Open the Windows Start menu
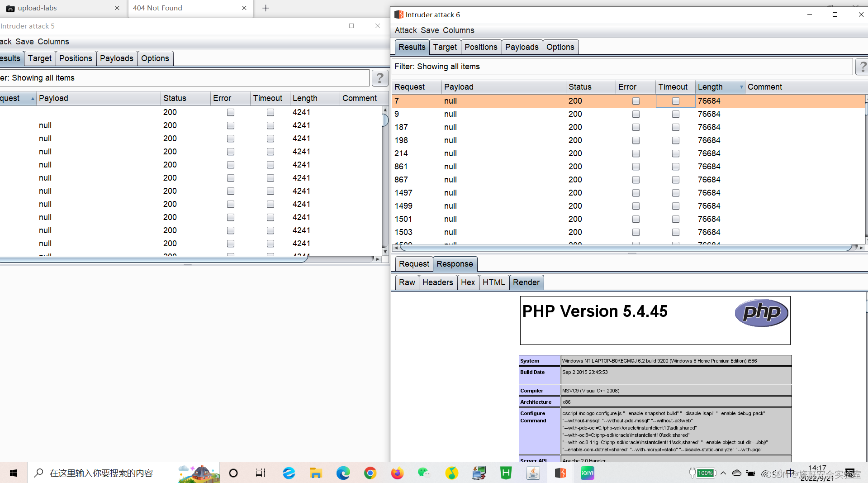This screenshot has width=868, height=483. 14,473
